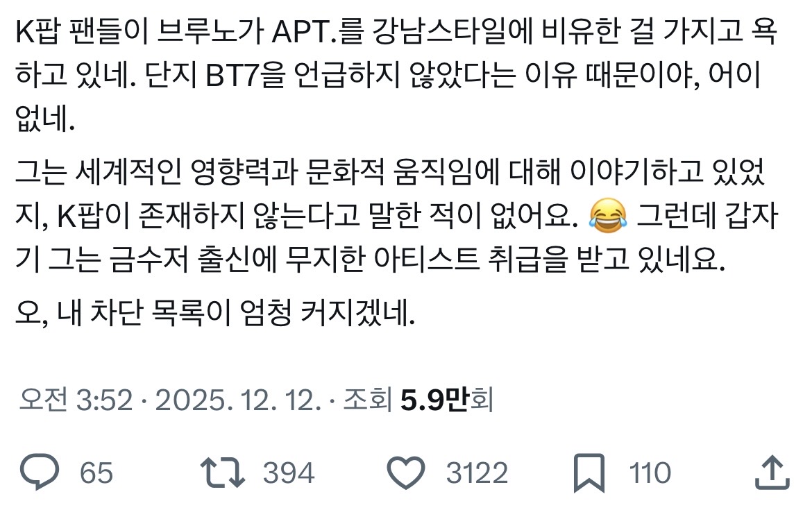
Task: Repost the tweet using the retweet arrows icon
Action: coord(223,473)
